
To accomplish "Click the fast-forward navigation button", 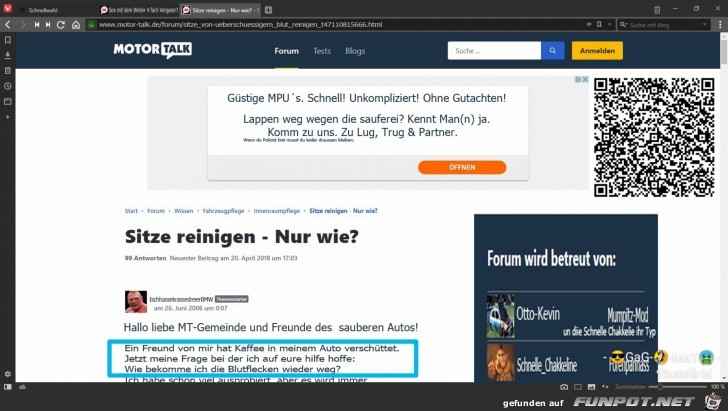I will click(48, 25).
